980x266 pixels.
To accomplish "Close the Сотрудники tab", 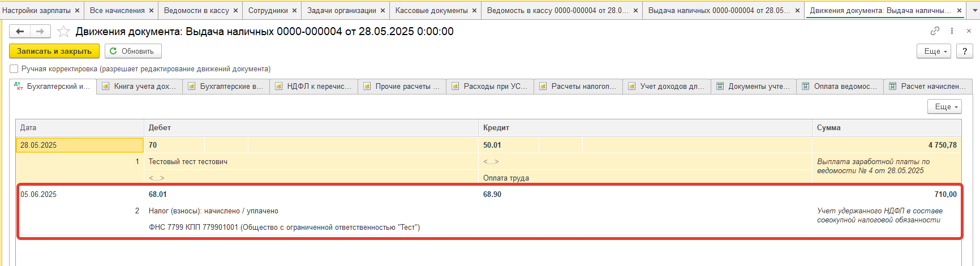I will [x=294, y=11].
